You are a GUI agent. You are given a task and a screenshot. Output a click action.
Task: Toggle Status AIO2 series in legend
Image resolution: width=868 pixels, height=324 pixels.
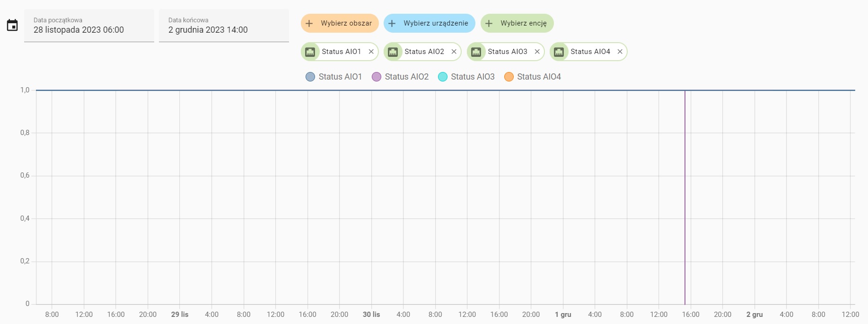tap(400, 77)
